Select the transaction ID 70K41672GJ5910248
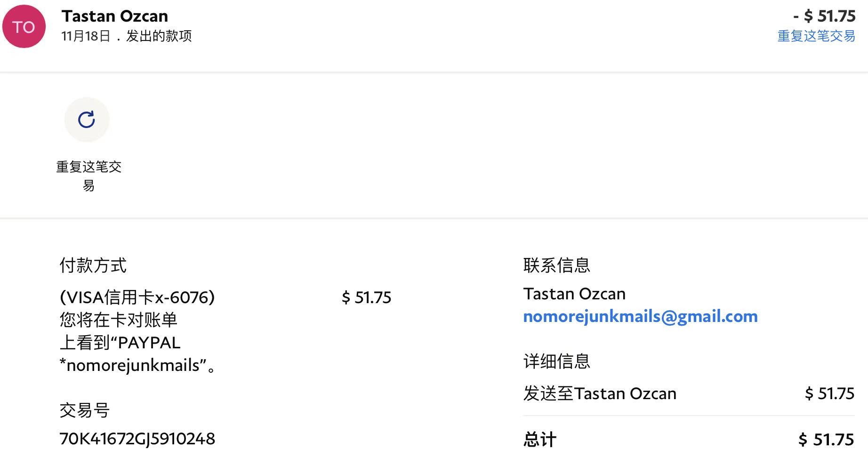Image resolution: width=868 pixels, height=466 pixels. pyautogui.click(x=137, y=439)
